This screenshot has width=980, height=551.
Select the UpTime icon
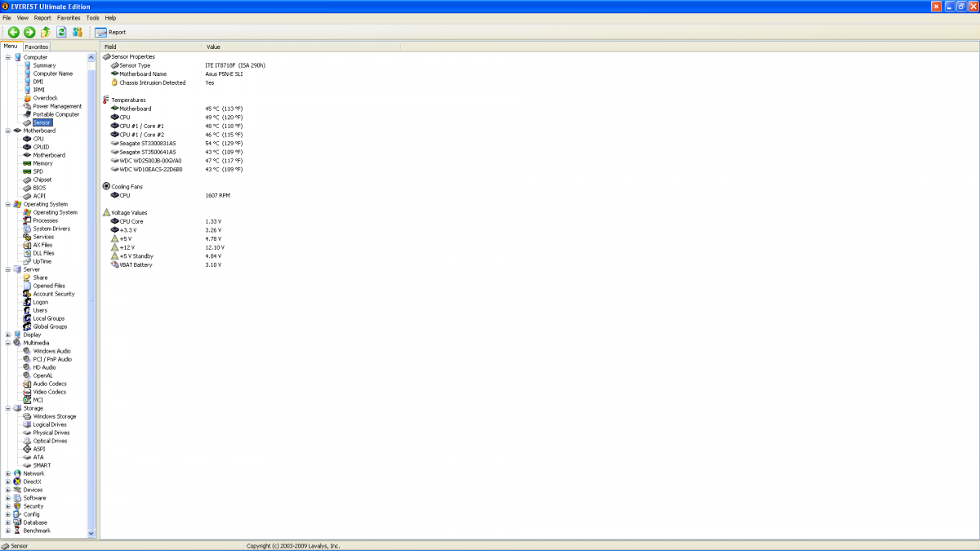[x=27, y=261]
